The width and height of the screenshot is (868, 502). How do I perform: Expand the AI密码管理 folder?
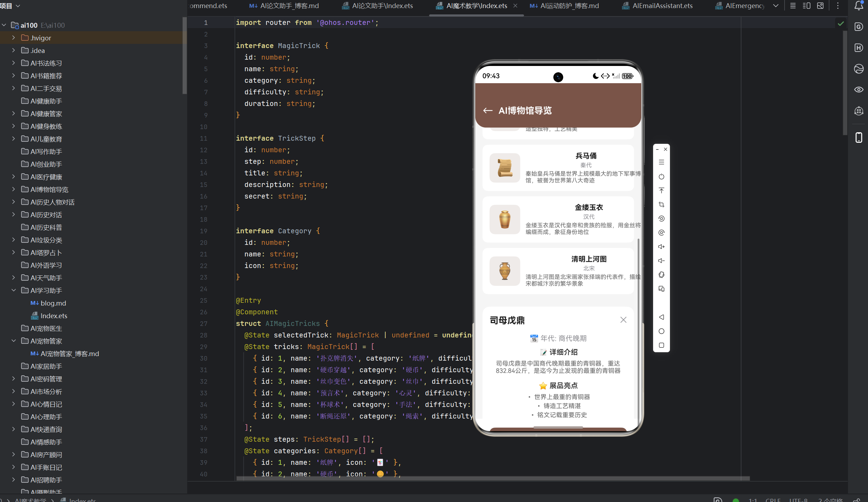point(14,379)
